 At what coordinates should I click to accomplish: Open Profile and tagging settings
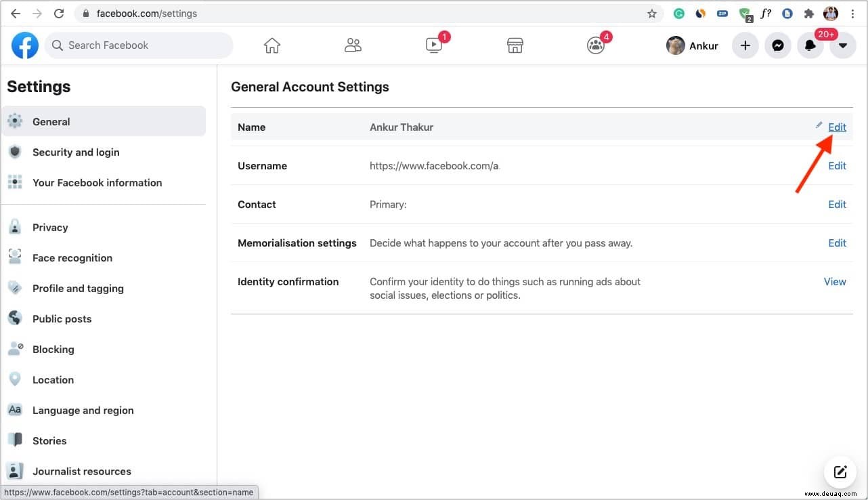[104, 288]
